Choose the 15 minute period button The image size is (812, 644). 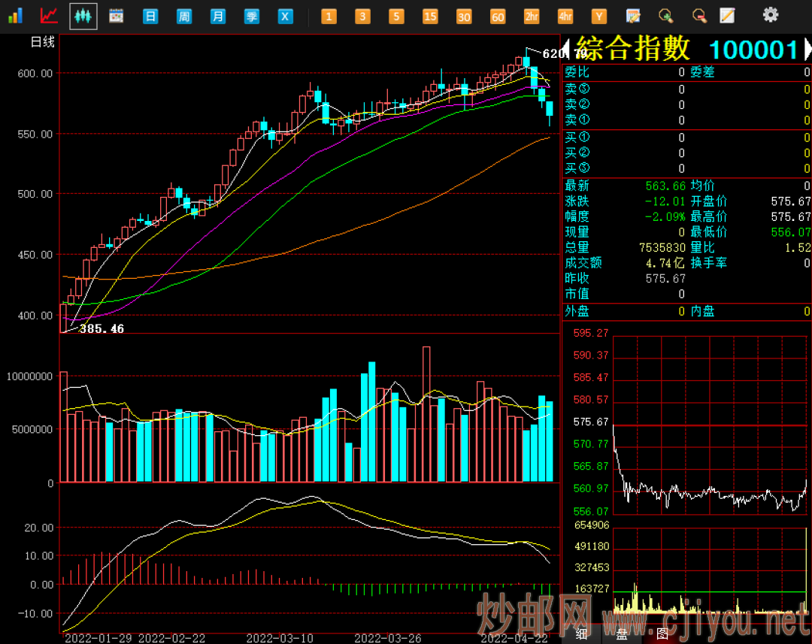pyautogui.click(x=430, y=16)
